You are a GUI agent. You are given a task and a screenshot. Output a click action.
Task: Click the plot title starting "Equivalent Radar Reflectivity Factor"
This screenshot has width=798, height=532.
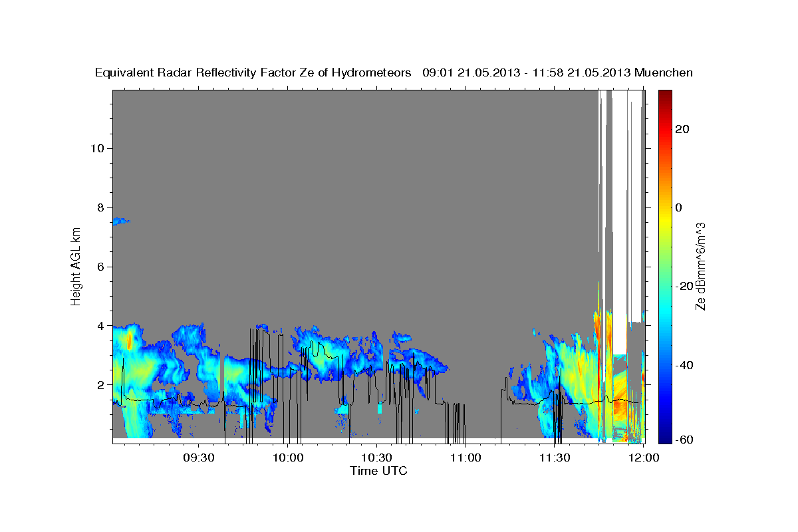[394, 72]
